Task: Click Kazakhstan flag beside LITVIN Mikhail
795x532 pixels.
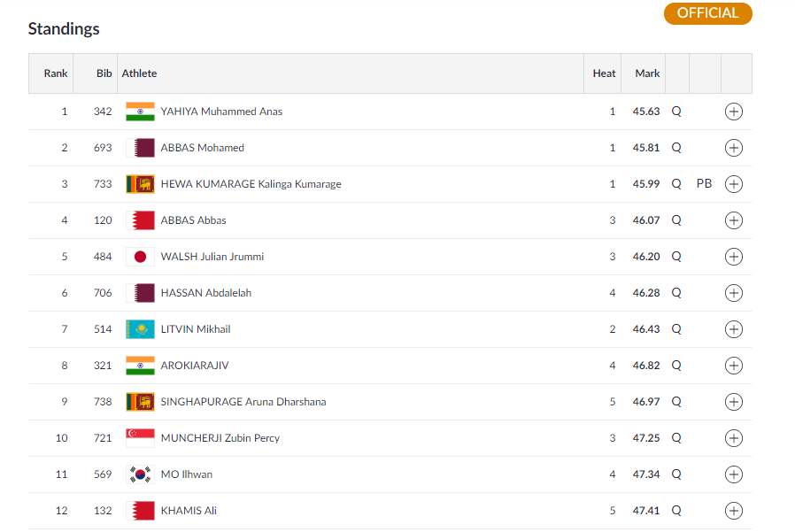Action: pyautogui.click(x=140, y=329)
